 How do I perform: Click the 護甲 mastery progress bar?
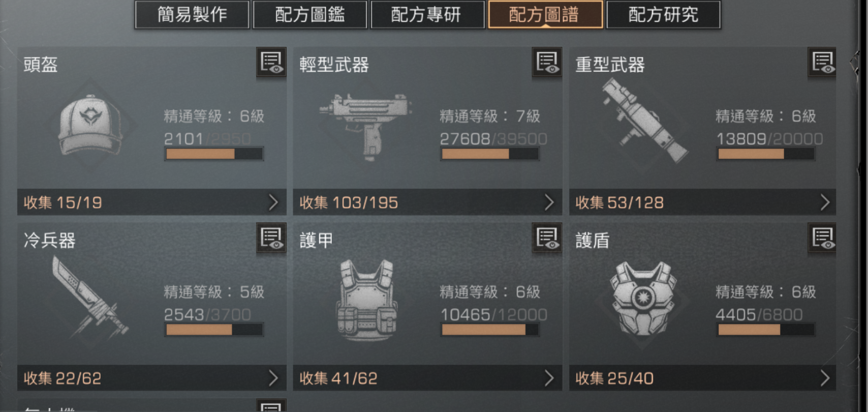click(490, 330)
